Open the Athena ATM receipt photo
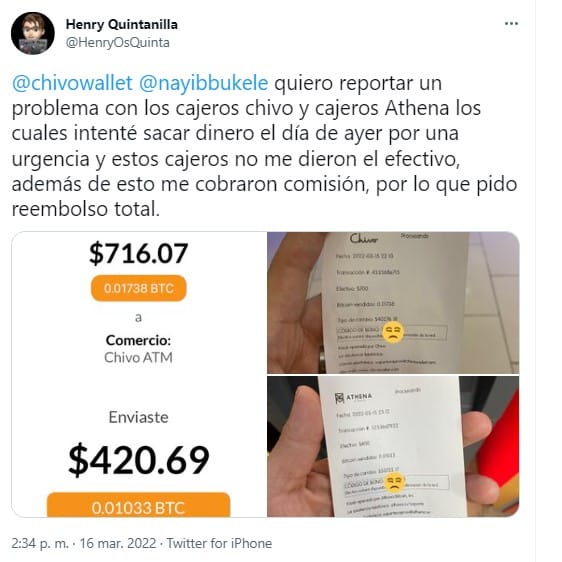The width and height of the screenshot is (562, 562). pos(393,447)
